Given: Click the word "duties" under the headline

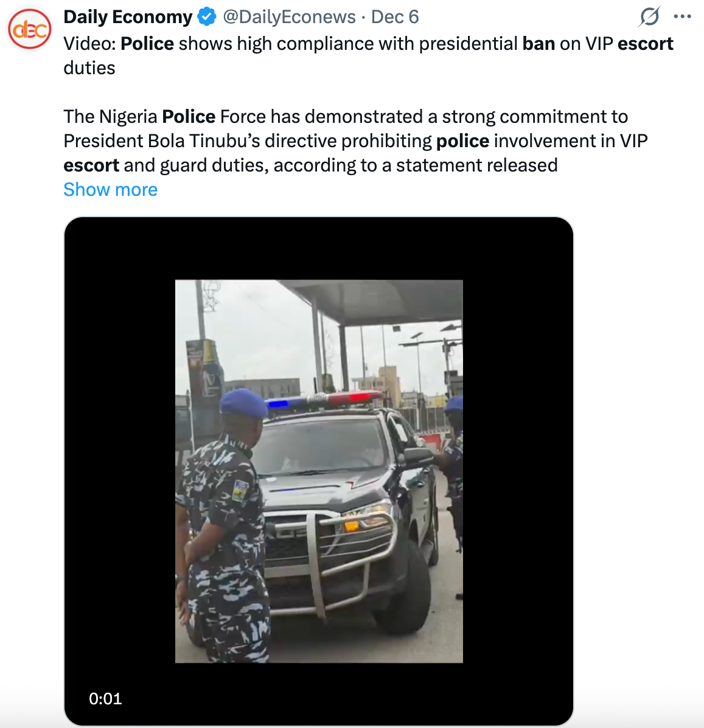Looking at the screenshot, I should (89, 68).
